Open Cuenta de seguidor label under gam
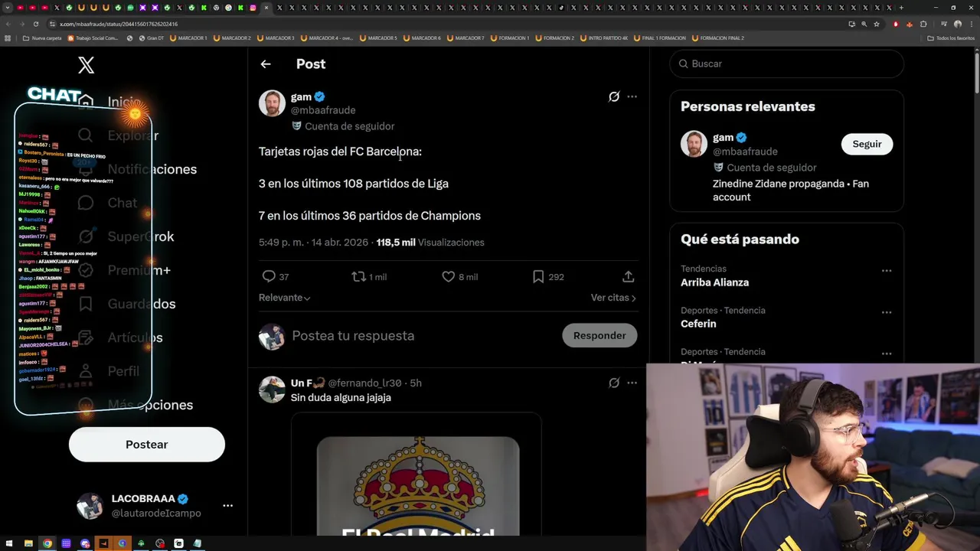Image resolution: width=980 pixels, height=551 pixels. pyautogui.click(x=343, y=126)
